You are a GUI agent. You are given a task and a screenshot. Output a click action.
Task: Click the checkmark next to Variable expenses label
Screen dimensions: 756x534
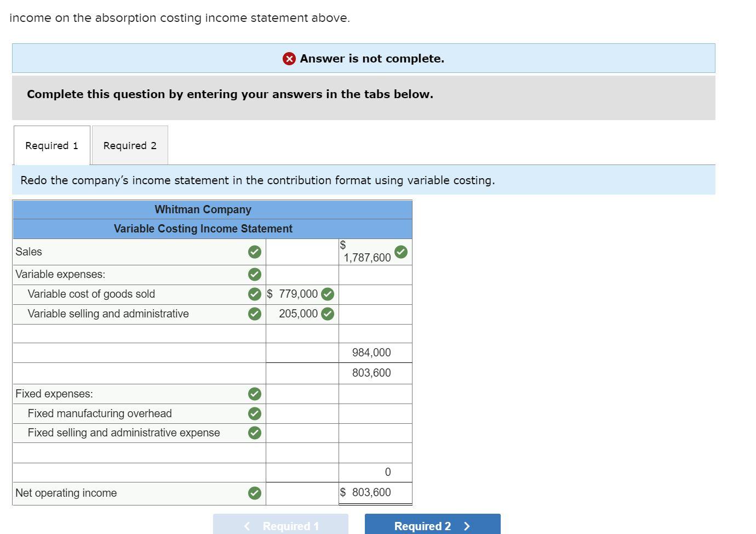click(254, 274)
